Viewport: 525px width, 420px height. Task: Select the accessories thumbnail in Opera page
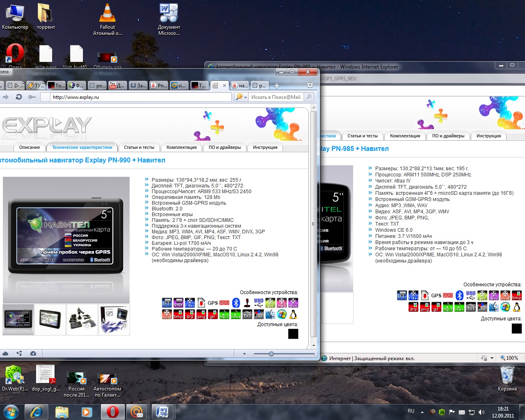[82, 320]
